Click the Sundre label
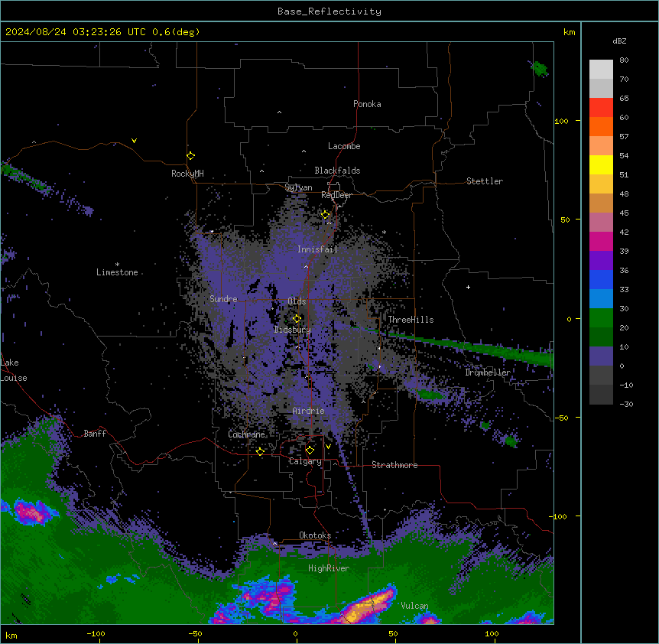This screenshot has height=644, width=659. 223,299
